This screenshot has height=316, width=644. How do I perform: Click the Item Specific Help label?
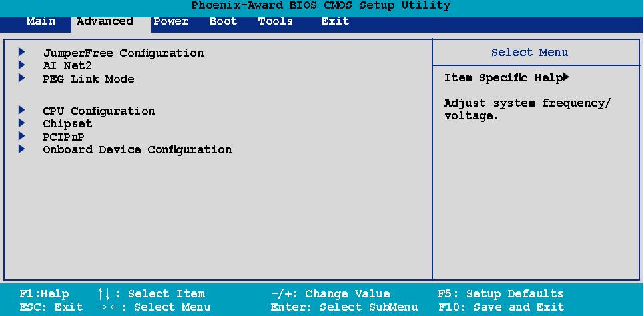point(503,78)
